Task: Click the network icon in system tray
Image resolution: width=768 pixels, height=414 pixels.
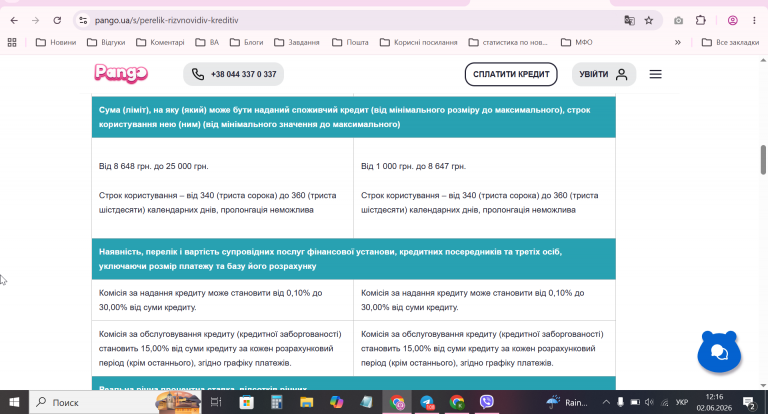Action: [x=664, y=402]
